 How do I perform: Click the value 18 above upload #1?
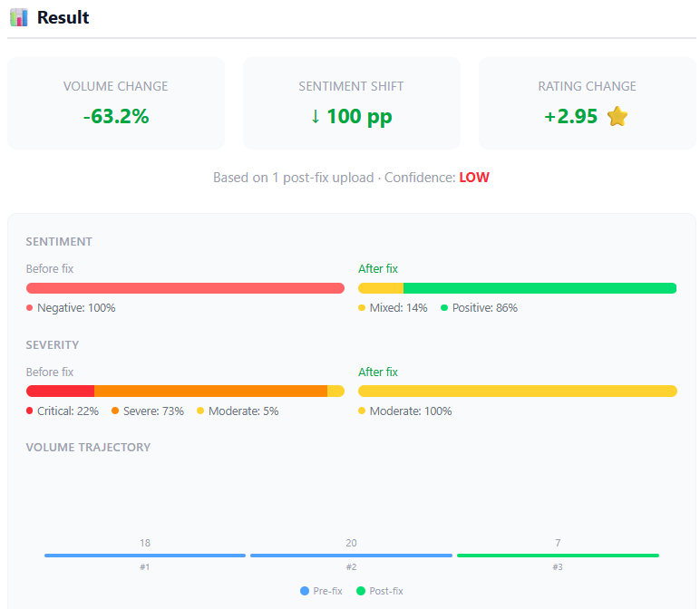tap(145, 543)
